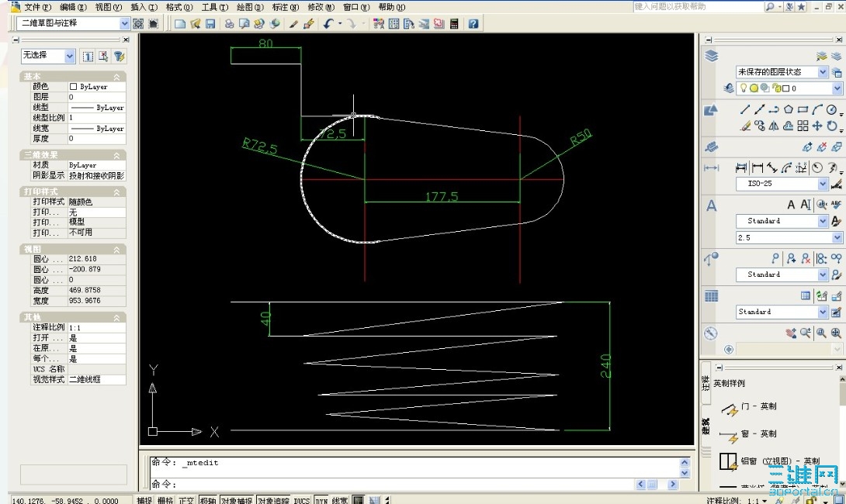This screenshot has width=846, height=504.
Task: Open the ISO-25 dimension style dropdown
Action: [823, 184]
